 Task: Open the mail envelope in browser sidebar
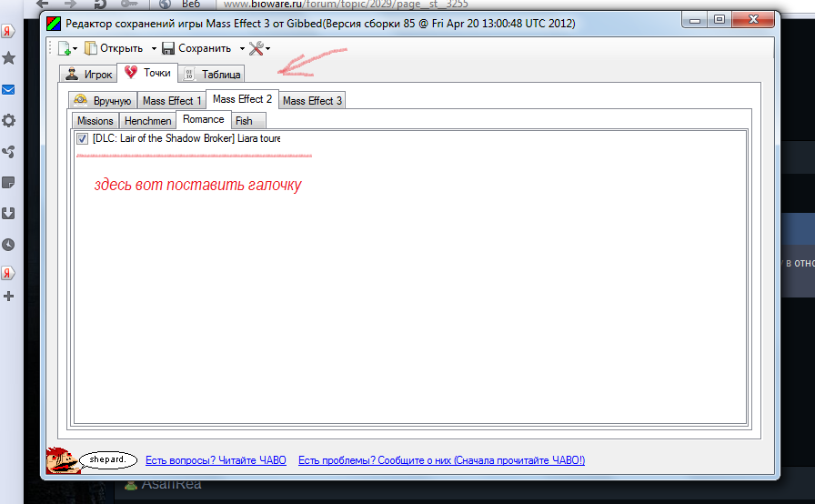coord(8,90)
